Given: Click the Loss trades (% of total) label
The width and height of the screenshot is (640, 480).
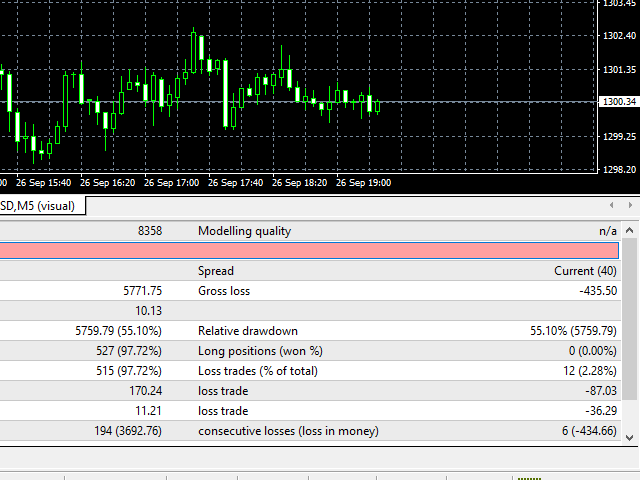Looking at the screenshot, I should 258,371.
